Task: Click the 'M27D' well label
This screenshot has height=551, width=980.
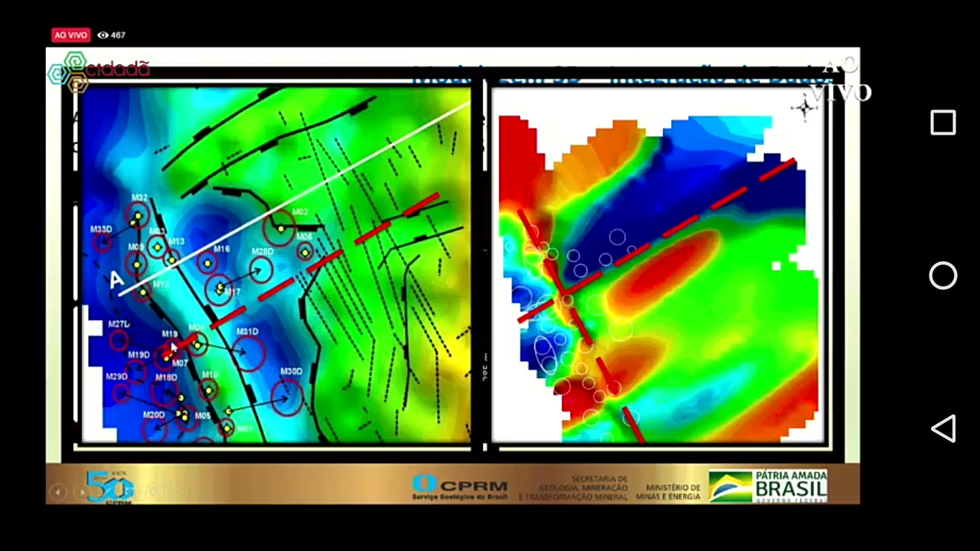Action: click(119, 324)
